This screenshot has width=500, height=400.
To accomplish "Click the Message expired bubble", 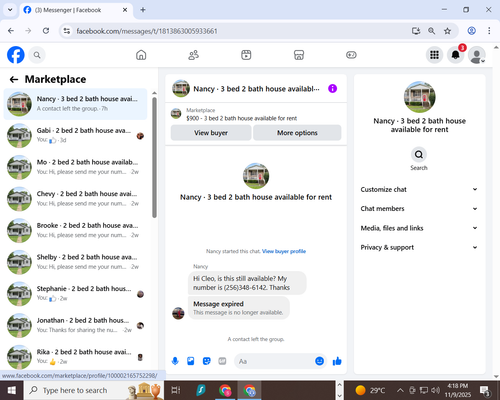I will [x=239, y=308].
